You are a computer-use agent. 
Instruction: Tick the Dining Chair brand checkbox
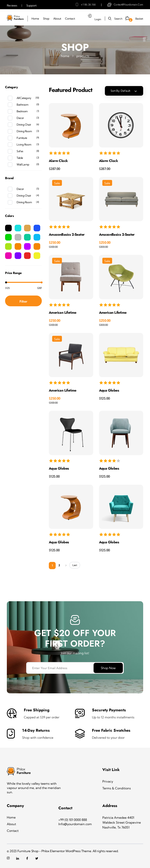click(10, 195)
